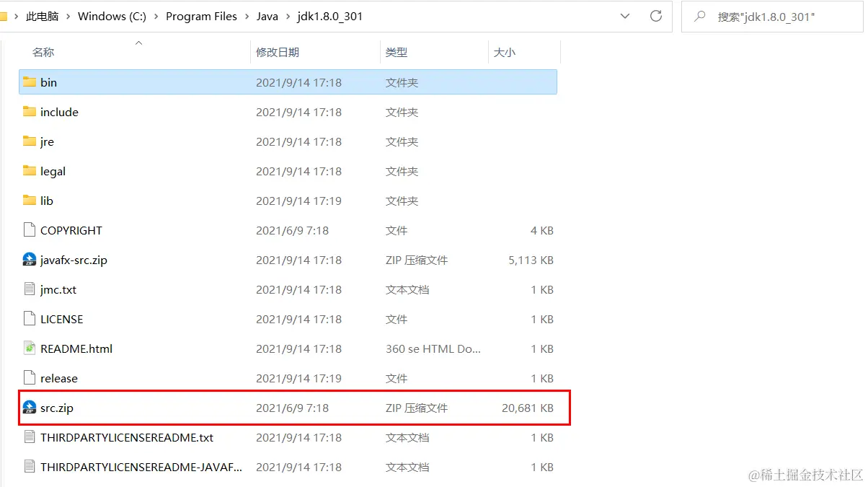Select the lib folder name
The width and height of the screenshot is (868, 487).
click(47, 201)
